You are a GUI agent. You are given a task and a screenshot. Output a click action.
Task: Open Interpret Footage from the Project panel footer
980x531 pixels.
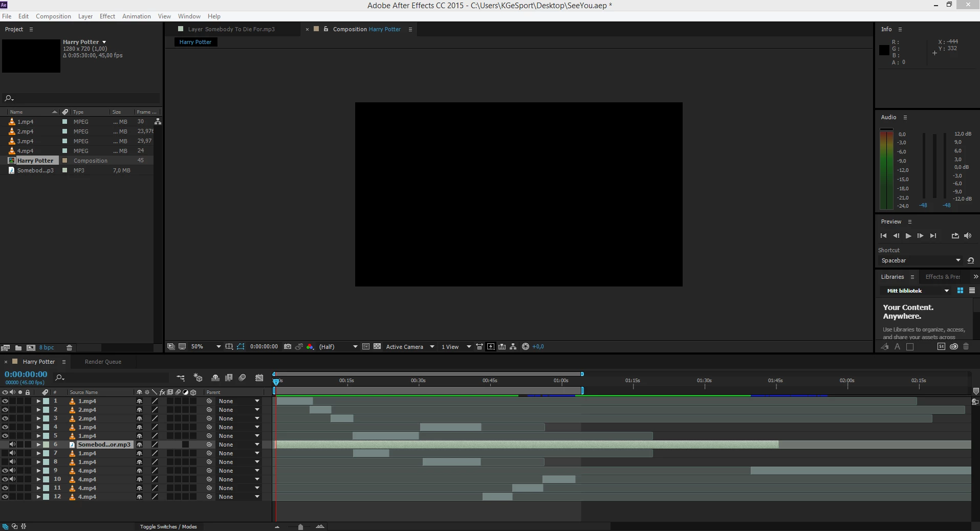6,347
